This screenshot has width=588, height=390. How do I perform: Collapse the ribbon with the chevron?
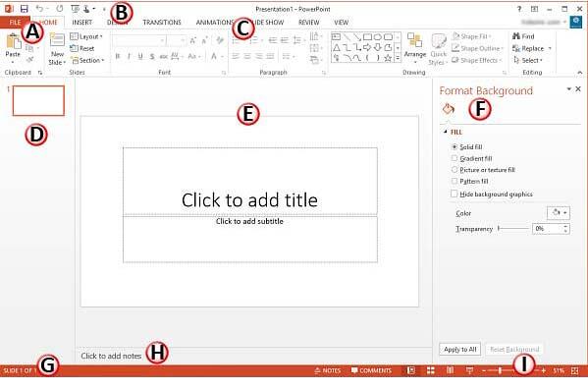click(580, 73)
